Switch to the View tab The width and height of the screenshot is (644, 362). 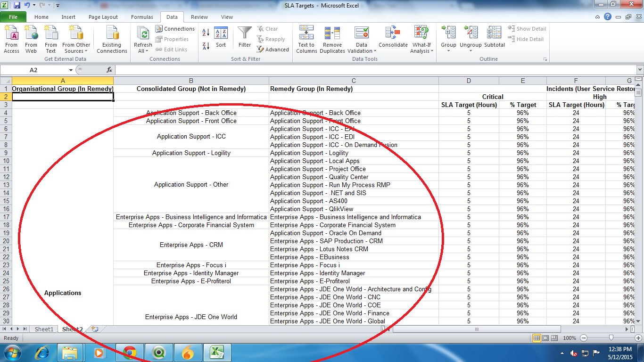coord(227,17)
